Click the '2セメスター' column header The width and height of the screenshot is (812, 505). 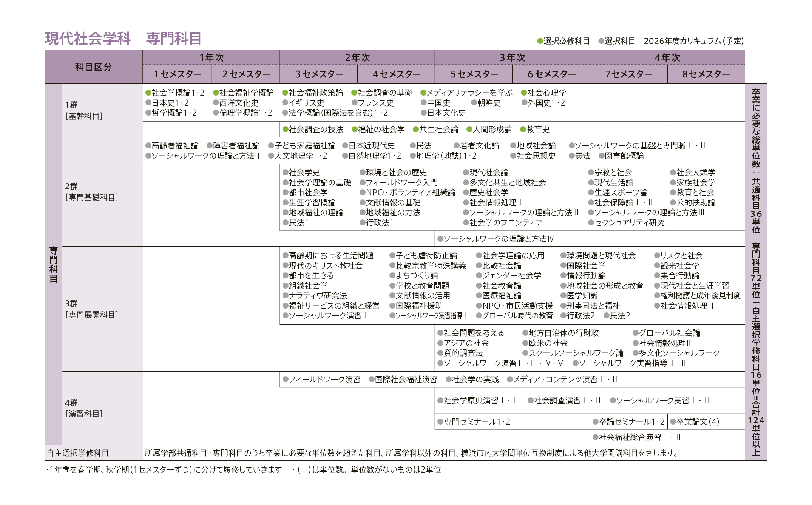[x=246, y=74]
